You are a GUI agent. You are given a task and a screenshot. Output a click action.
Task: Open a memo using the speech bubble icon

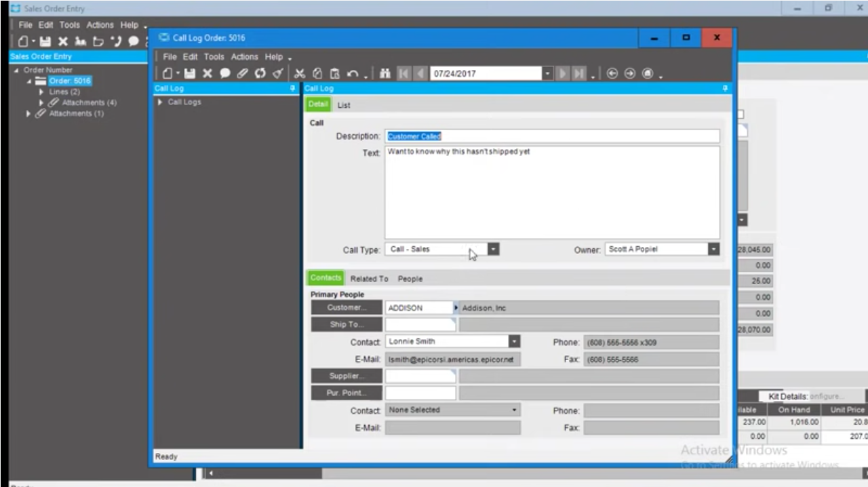(x=225, y=73)
